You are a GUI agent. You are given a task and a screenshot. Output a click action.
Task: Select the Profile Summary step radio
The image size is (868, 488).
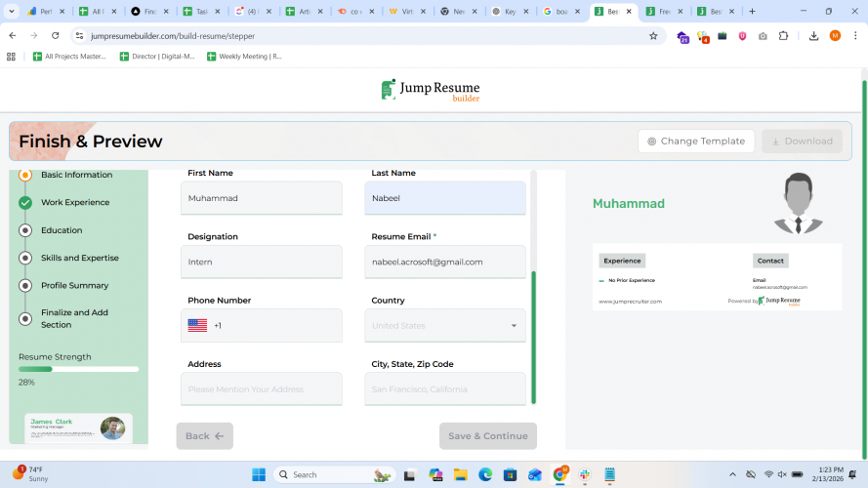coord(25,286)
